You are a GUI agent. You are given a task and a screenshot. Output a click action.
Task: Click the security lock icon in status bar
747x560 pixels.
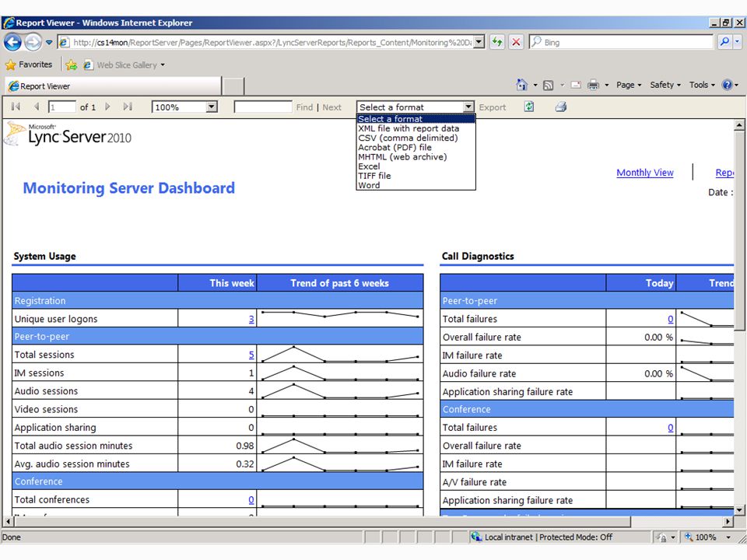point(661,537)
